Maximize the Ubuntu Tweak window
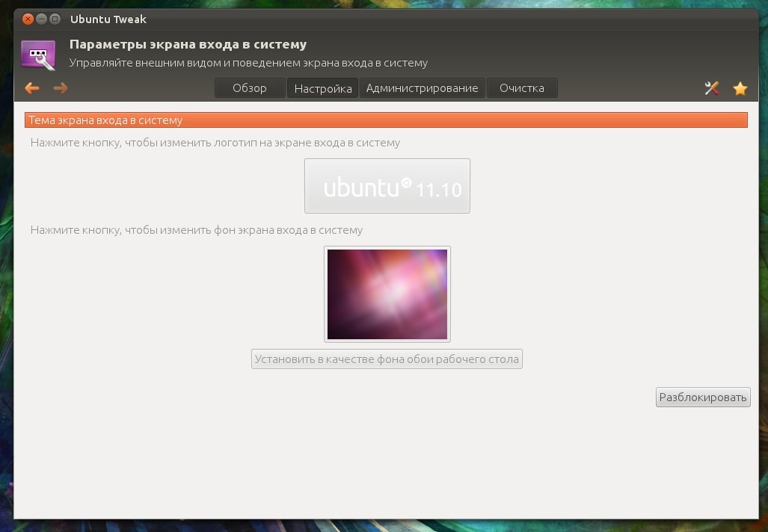Viewport: 768px width, 532px height. [x=55, y=19]
